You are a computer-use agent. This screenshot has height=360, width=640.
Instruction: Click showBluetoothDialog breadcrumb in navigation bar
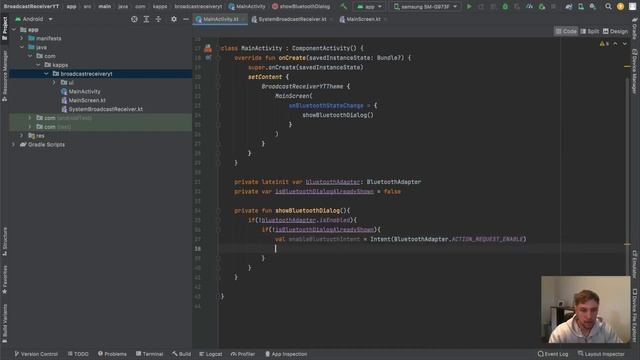[301, 7]
